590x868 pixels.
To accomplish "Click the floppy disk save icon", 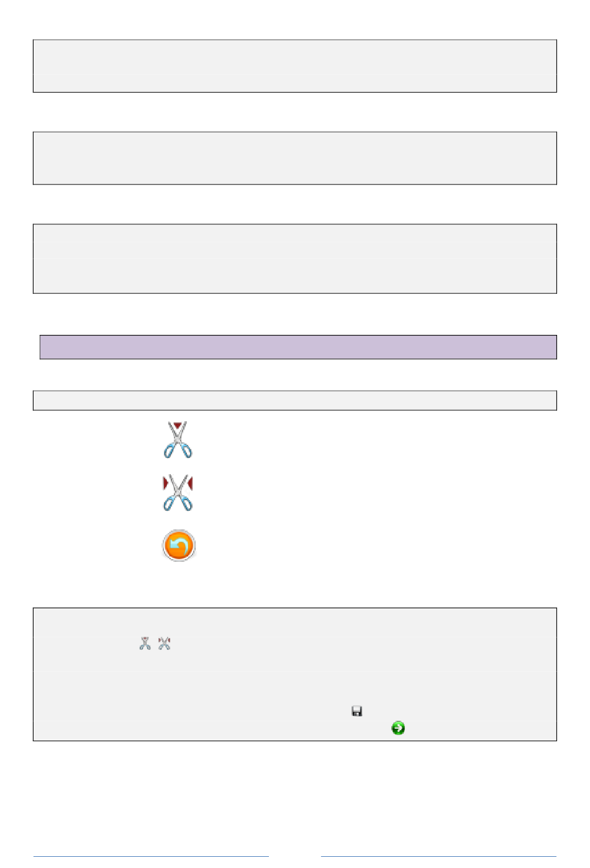I will tap(357, 711).
